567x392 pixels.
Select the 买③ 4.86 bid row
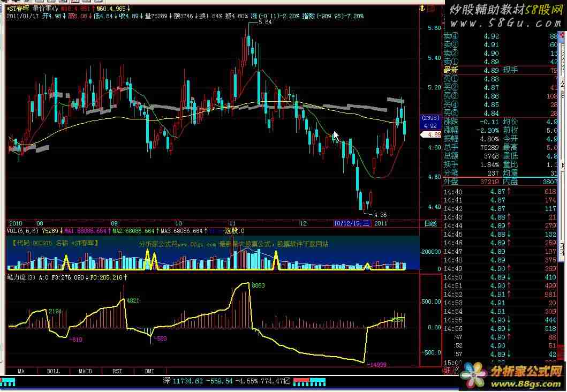click(x=501, y=96)
